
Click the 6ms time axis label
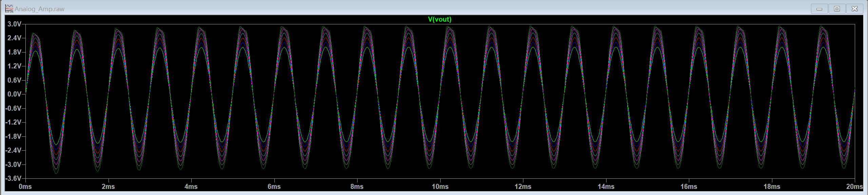[274, 187]
